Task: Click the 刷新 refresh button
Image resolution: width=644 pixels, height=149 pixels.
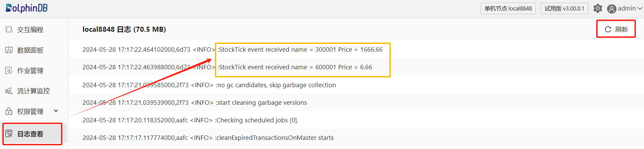Action: pyautogui.click(x=616, y=29)
